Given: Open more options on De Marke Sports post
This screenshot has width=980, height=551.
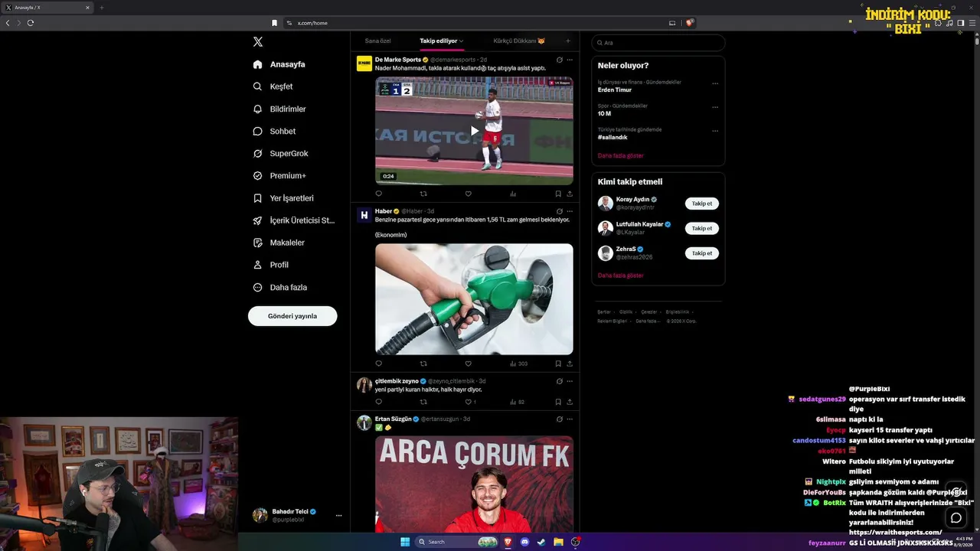Looking at the screenshot, I should coord(570,60).
